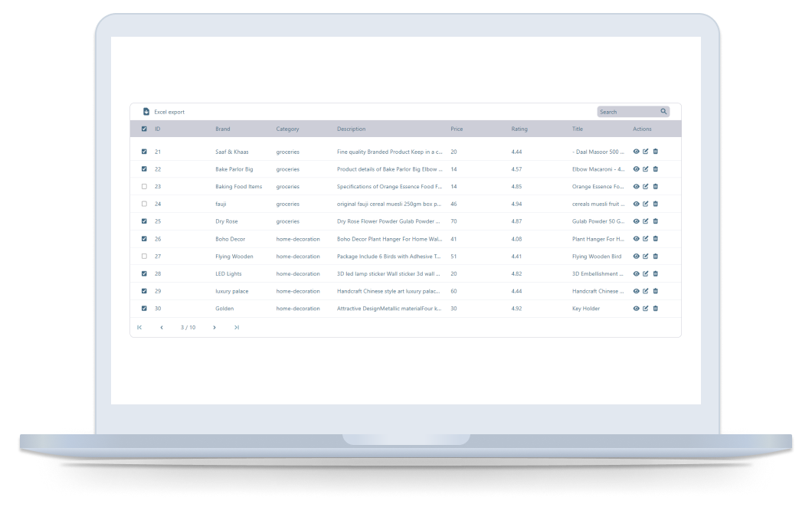
Task: Check the checkbox for ID 23
Action: tap(144, 186)
